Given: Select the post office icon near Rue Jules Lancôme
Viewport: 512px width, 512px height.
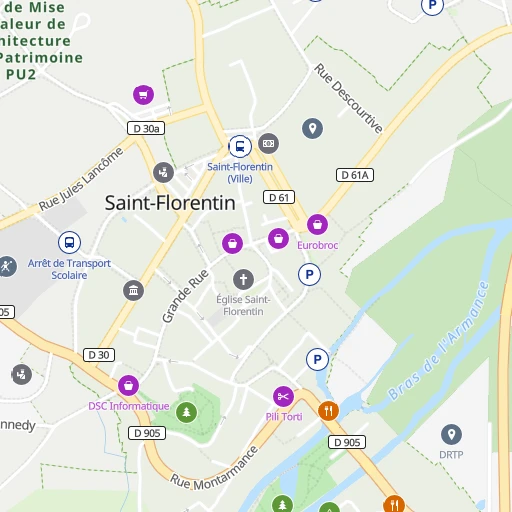Looking at the screenshot, I should click(x=163, y=172).
